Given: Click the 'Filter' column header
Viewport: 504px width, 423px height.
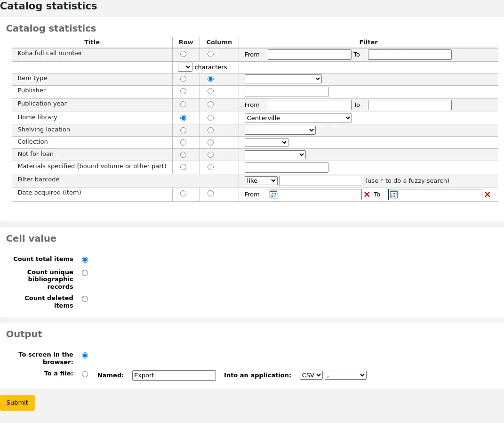Looking at the screenshot, I should 368,42.
